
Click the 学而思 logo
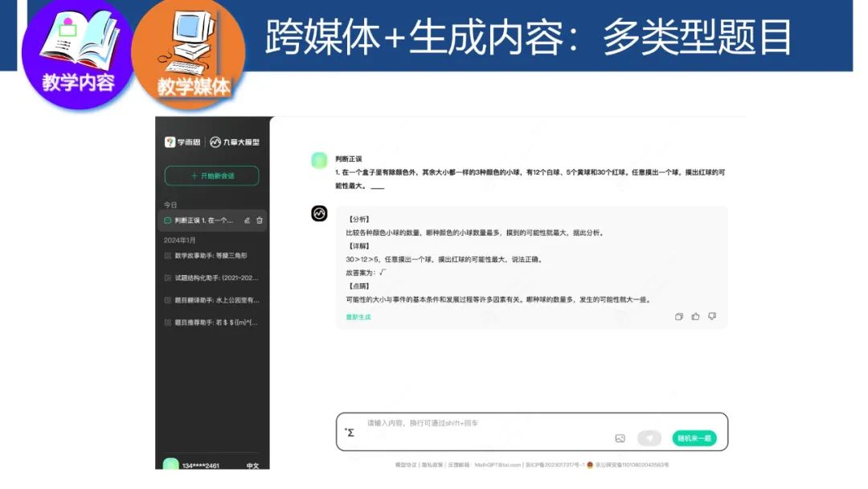pyautogui.click(x=182, y=141)
